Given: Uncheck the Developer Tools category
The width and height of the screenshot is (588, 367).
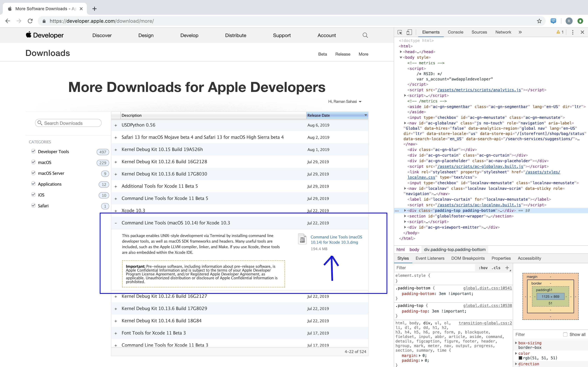Looking at the screenshot, I should tap(34, 151).
